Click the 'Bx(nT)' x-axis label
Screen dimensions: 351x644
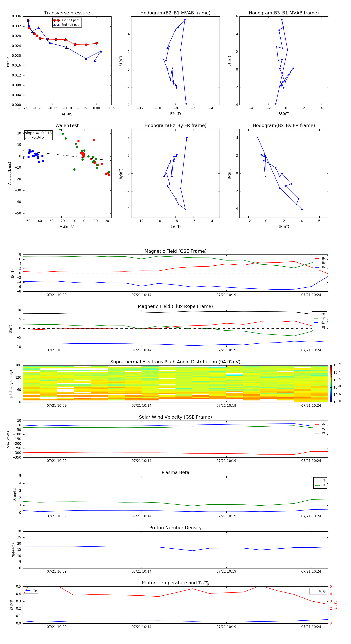tap(284, 227)
